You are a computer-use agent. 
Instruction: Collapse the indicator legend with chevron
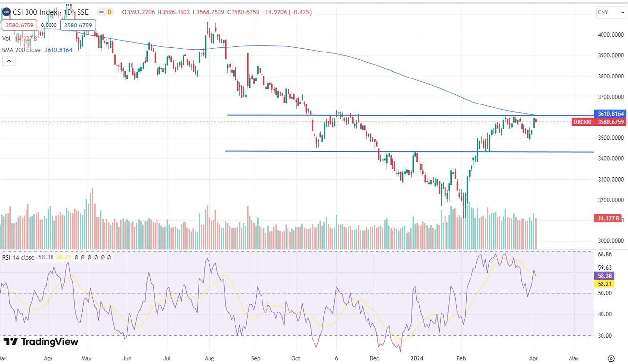pyautogui.click(x=9, y=61)
